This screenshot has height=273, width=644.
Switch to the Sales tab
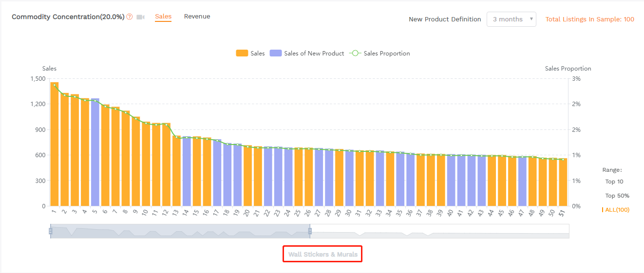[163, 17]
